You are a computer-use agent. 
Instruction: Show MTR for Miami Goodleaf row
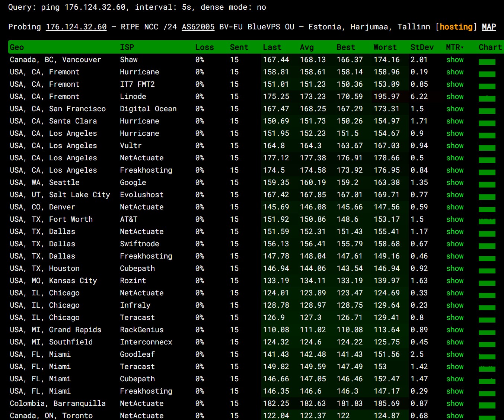click(455, 354)
